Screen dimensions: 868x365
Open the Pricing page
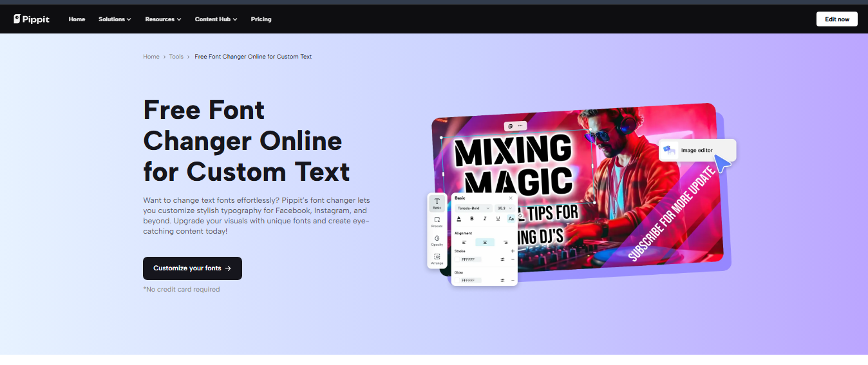(261, 19)
